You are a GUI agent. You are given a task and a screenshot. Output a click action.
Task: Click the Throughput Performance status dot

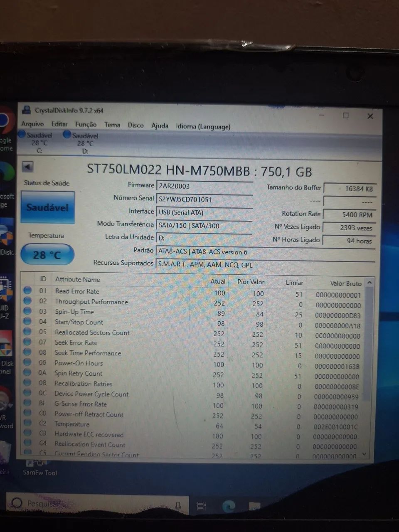28,300
